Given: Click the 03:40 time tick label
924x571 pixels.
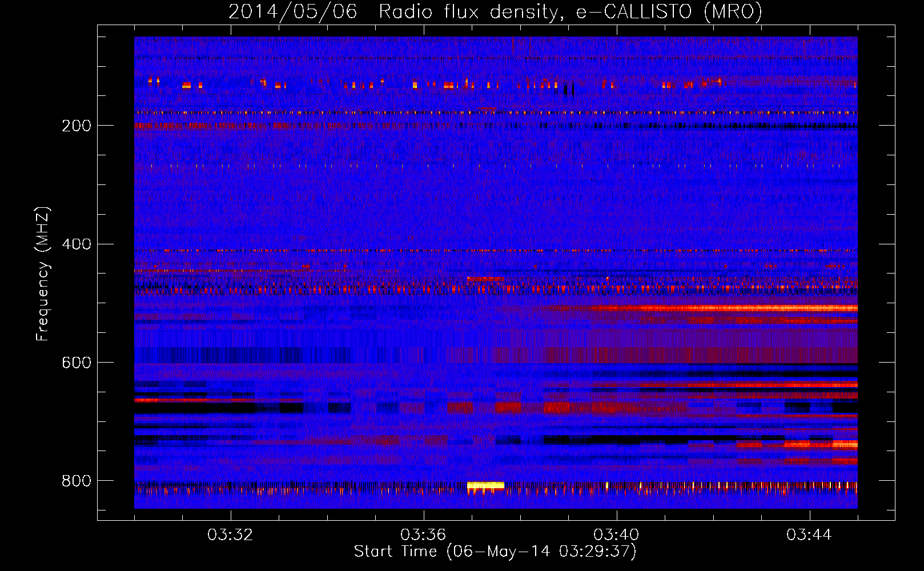Looking at the screenshot, I should pos(616,535).
